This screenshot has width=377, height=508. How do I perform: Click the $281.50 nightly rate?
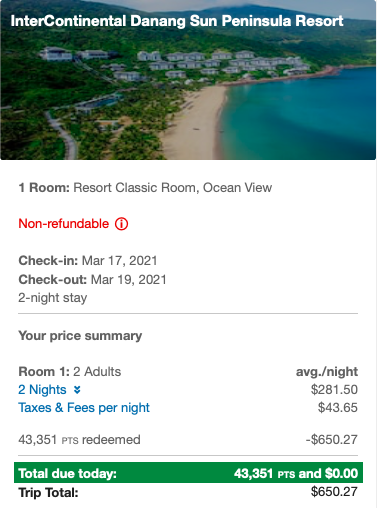tap(334, 390)
